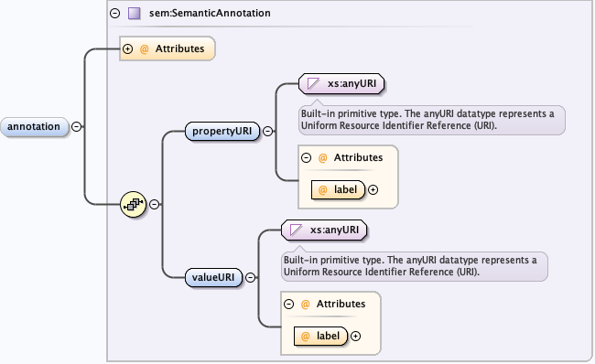This screenshot has height=364, width=595.
Task: Click the sequence compositor icon
Action: click(134, 204)
